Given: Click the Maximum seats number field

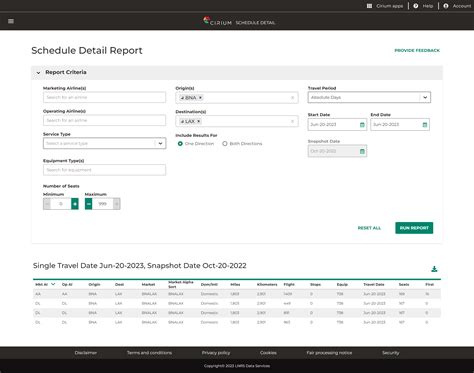Looking at the screenshot, I should [x=102, y=204].
